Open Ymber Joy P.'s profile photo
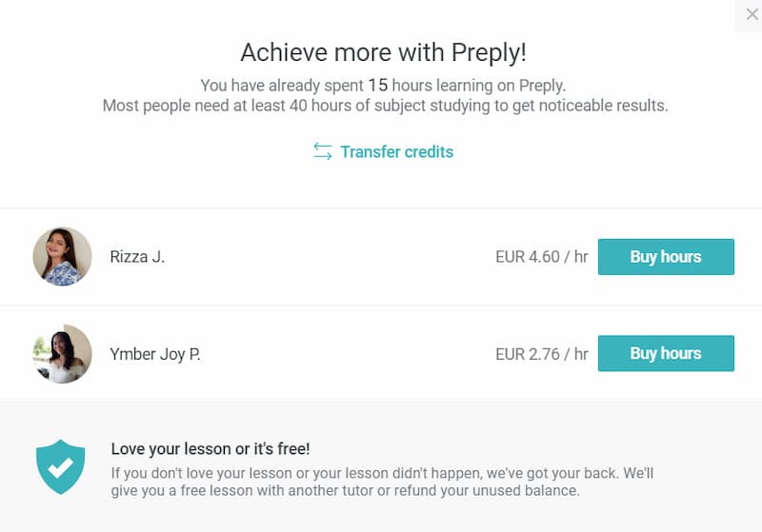This screenshot has width=762, height=532. 62,353
